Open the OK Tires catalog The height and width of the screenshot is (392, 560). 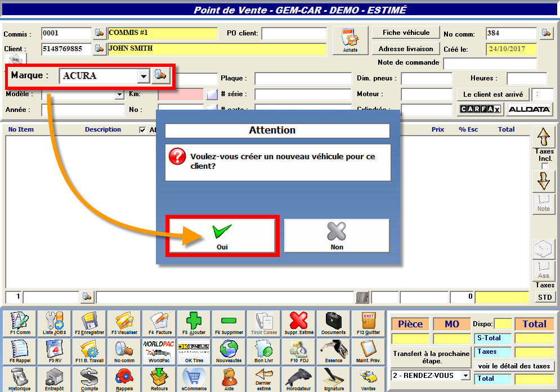(194, 352)
